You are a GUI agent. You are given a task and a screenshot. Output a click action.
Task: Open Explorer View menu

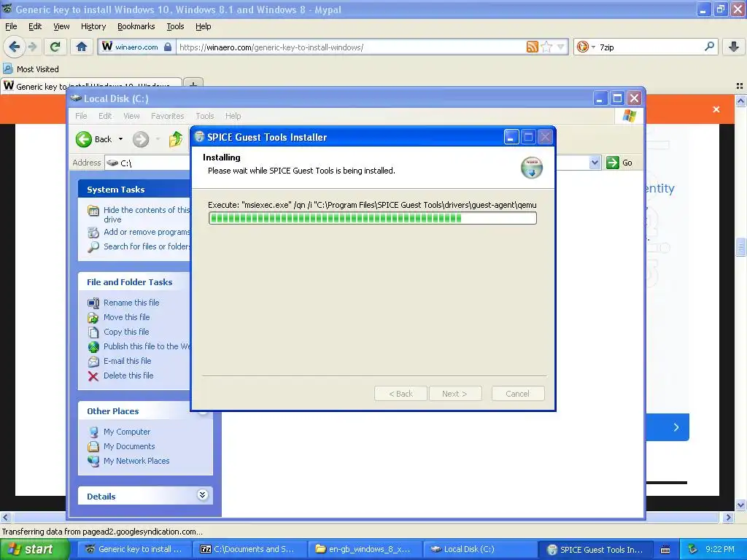[131, 116]
